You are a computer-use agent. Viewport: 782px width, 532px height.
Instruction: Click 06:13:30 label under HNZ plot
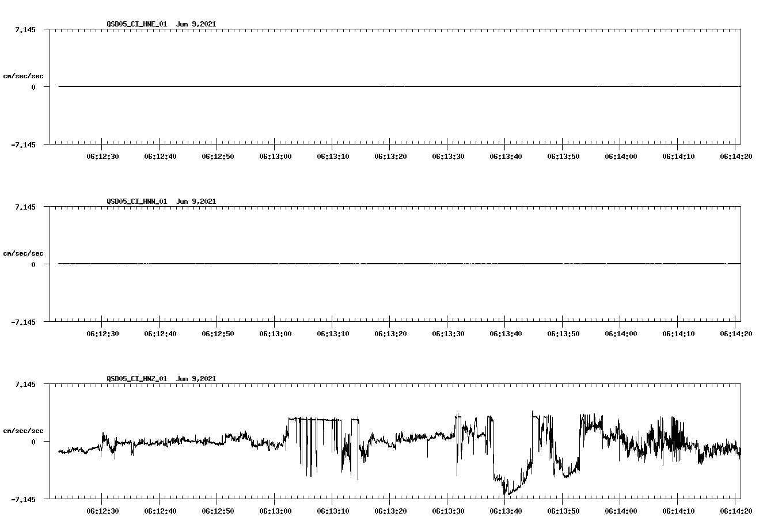click(448, 511)
